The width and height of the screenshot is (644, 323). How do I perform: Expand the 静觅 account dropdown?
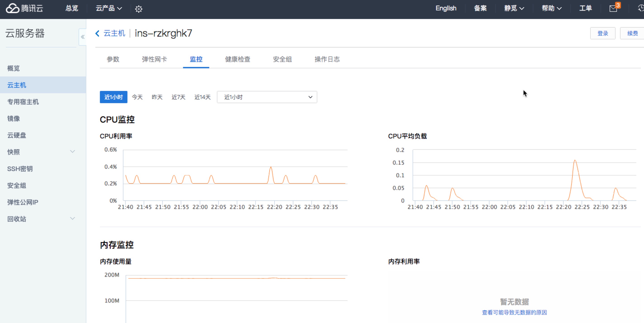coord(514,8)
